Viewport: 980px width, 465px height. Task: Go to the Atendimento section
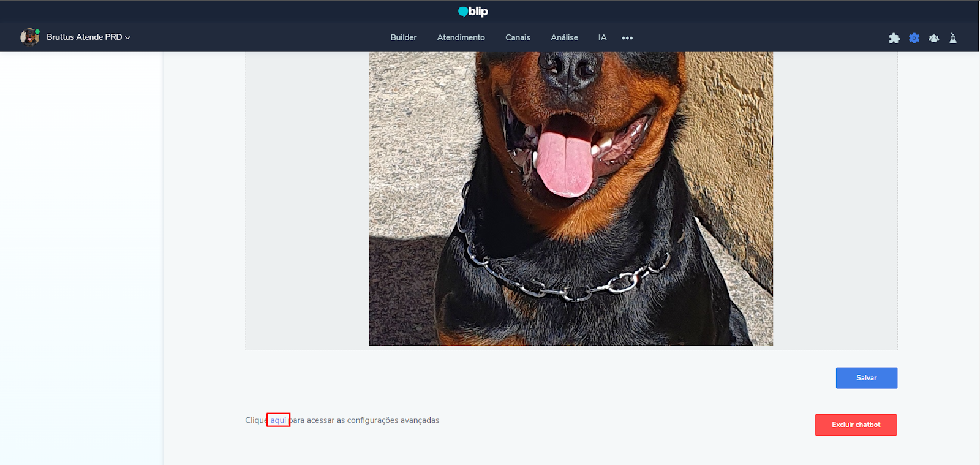click(461, 37)
